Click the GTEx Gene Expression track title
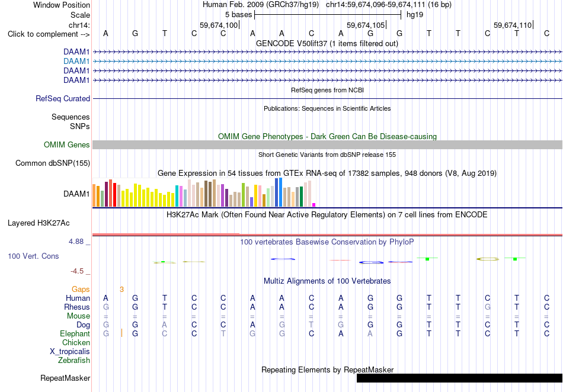The image size is (563, 392). 327,173
